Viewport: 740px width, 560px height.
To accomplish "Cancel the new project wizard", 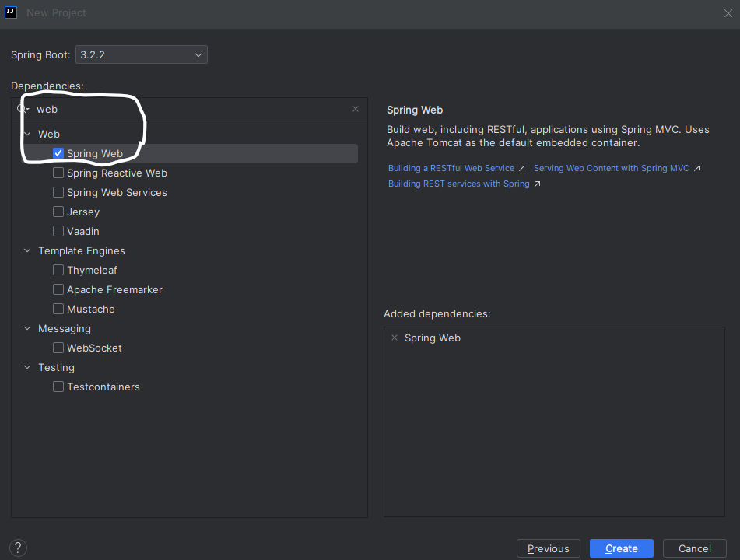I will [x=695, y=548].
